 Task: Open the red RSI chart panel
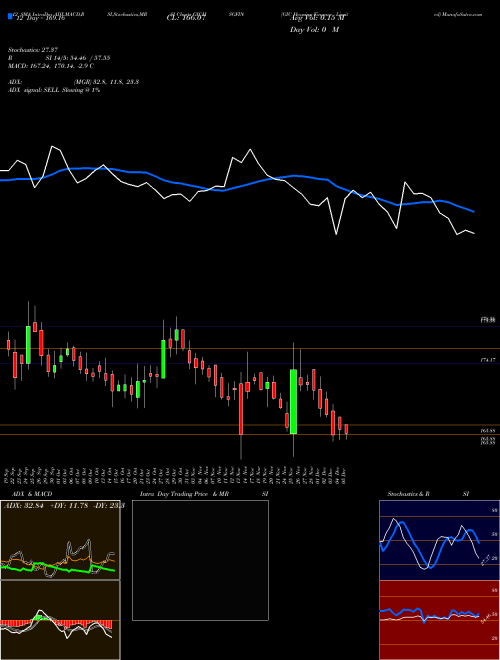click(x=439, y=620)
